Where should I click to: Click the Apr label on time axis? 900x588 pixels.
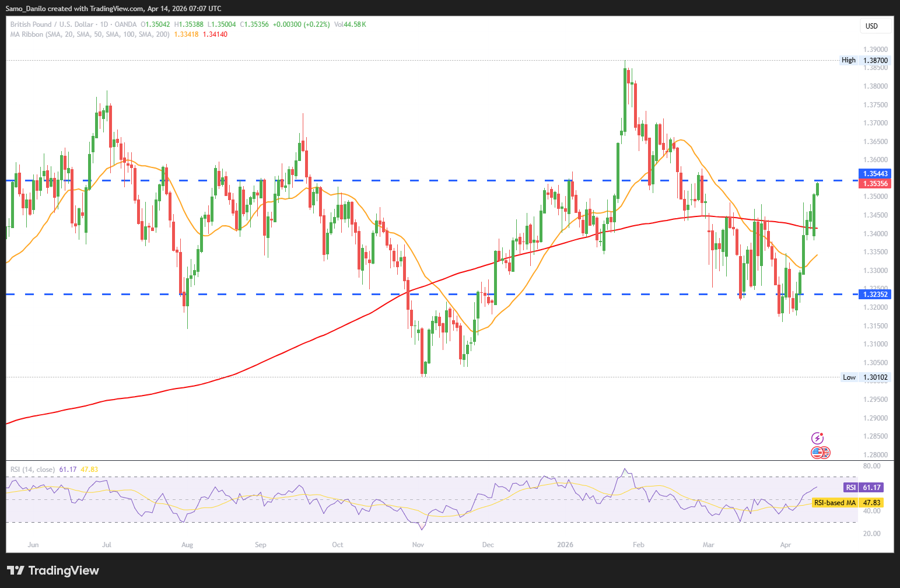click(x=786, y=545)
